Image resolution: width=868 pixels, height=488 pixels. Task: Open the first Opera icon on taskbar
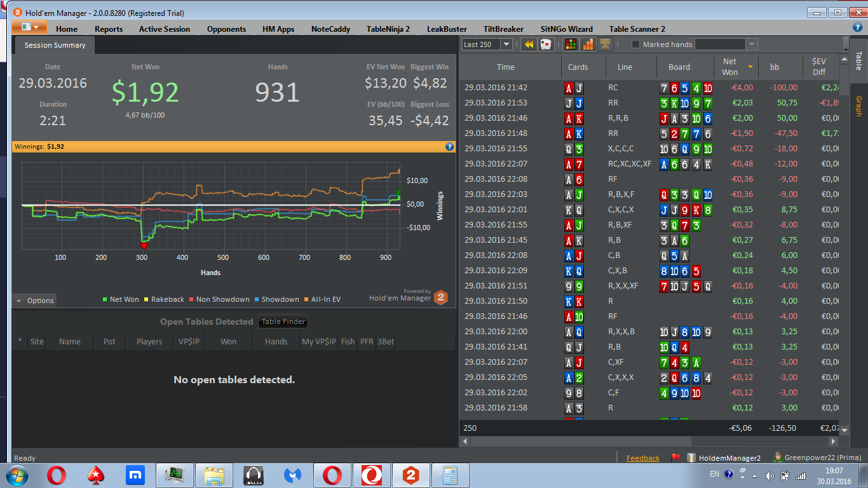coord(57,475)
